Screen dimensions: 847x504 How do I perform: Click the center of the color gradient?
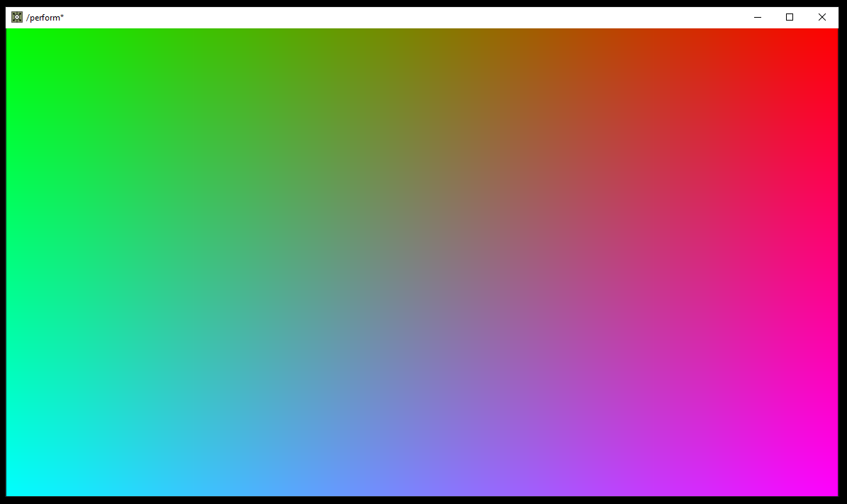[423, 262]
